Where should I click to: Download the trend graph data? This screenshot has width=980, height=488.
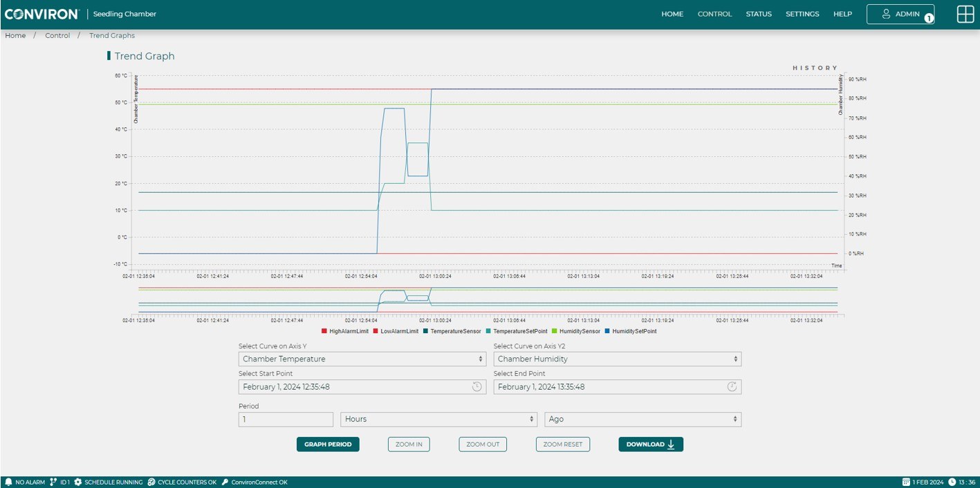651,444
